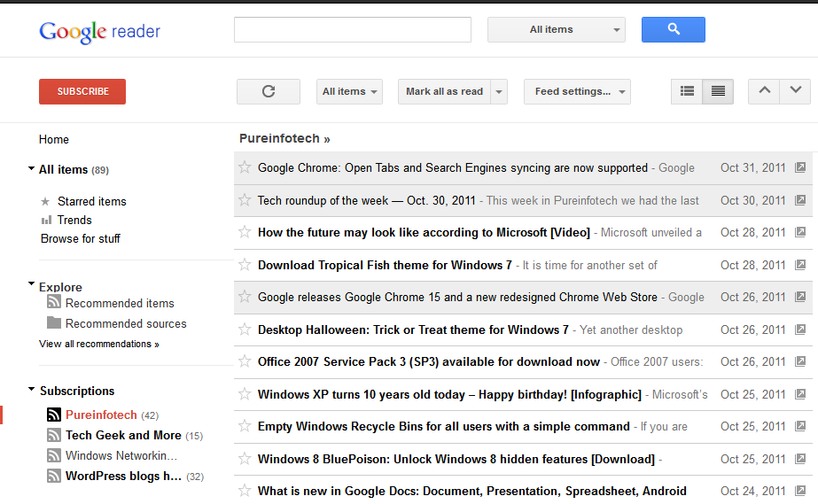
Task: Click the Starred items star icon
Action: click(x=45, y=201)
